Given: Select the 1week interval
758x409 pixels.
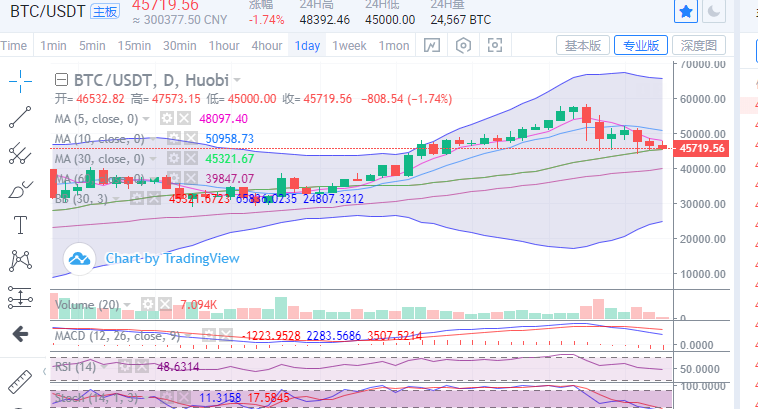Looking at the screenshot, I should 349,45.
